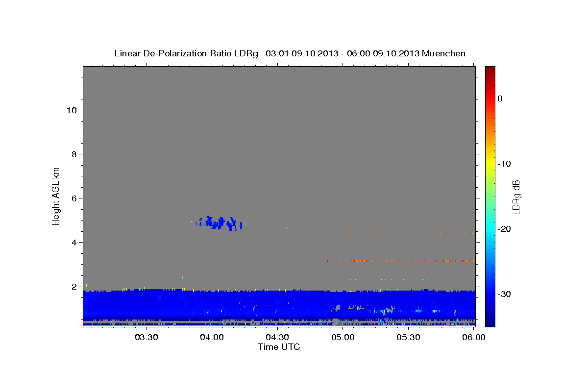
Task: Select the 03:30 time tick label
Action: coord(147,337)
